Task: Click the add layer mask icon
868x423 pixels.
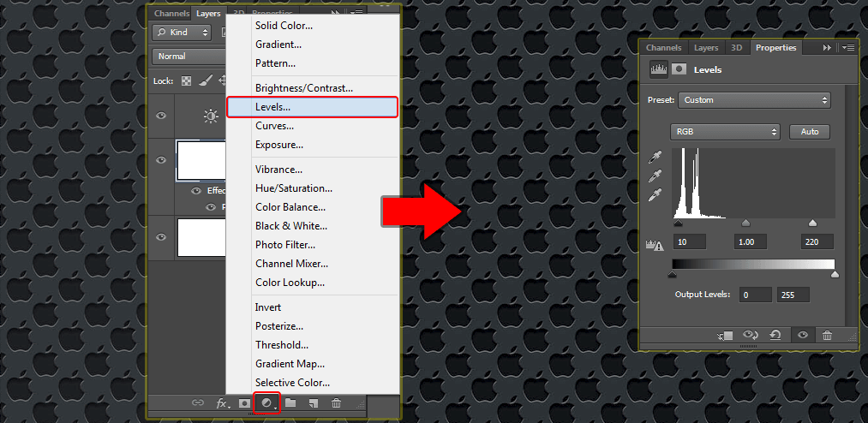Action: (244, 403)
